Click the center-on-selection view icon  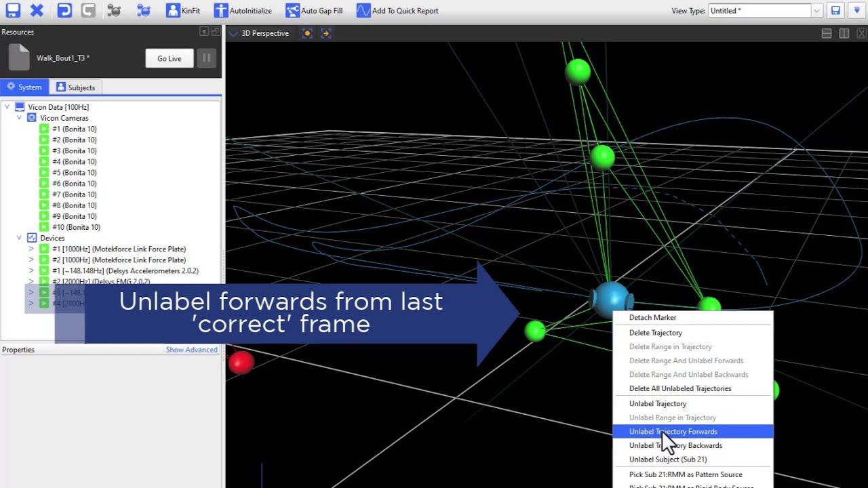click(307, 33)
